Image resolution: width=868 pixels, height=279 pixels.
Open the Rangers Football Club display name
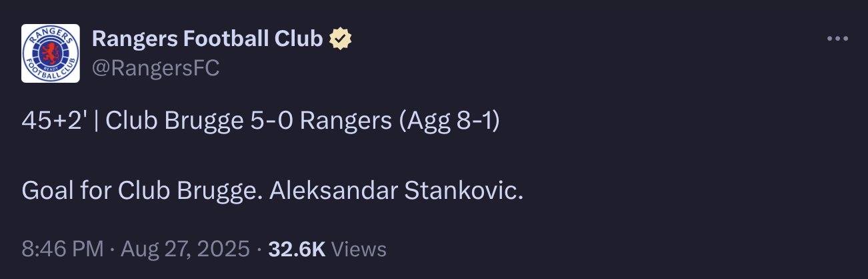pos(207,39)
